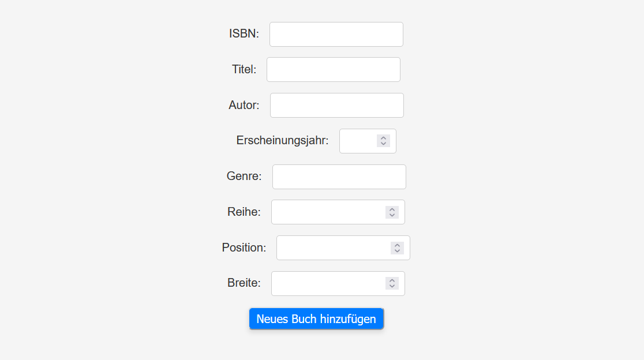Lower Position value with down arrow
The image size is (644, 360).
[x=397, y=251]
